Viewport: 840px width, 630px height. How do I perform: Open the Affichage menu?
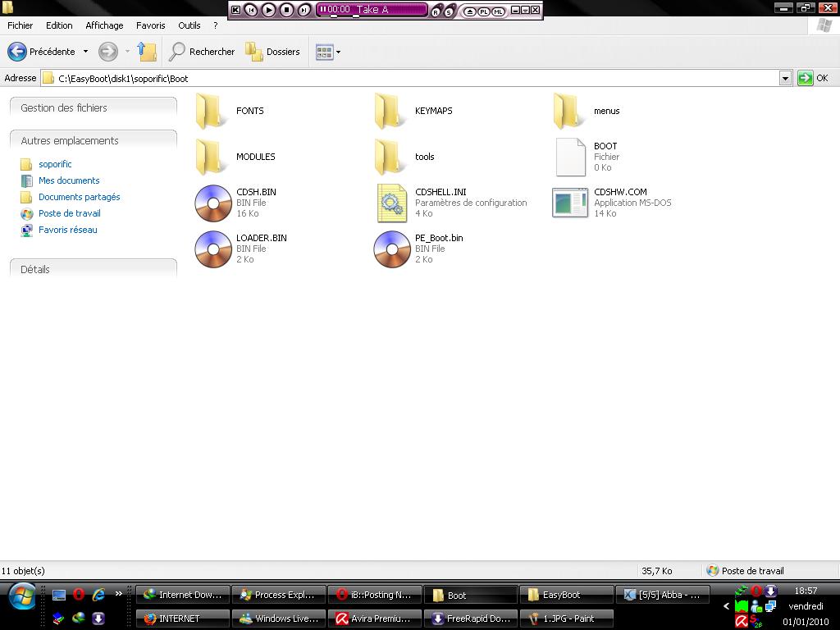(x=104, y=25)
